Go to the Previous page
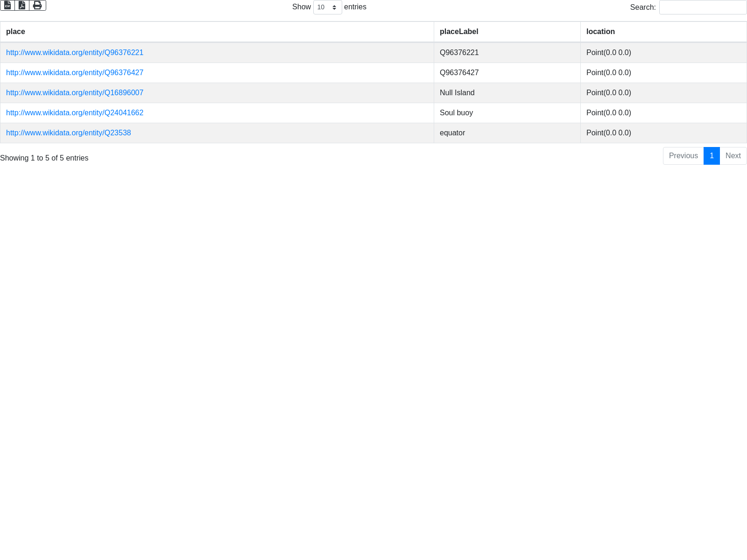 683,156
